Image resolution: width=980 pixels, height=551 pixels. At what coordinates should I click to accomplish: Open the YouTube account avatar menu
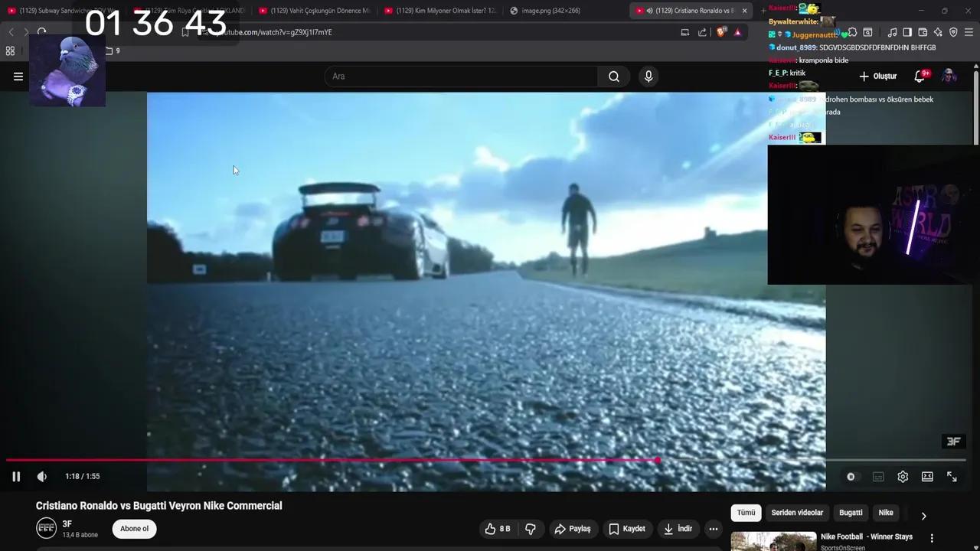point(949,76)
